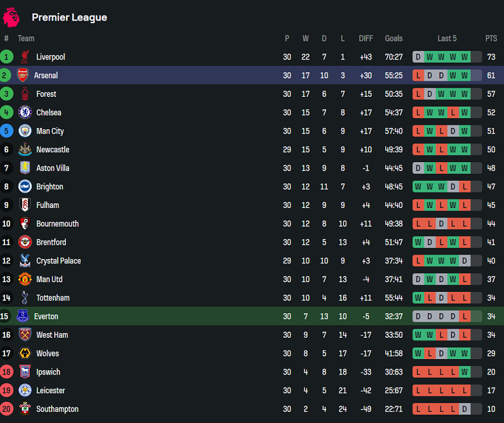Open the Aston Villa team link
This screenshot has width=504, height=423.
[52, 169]
